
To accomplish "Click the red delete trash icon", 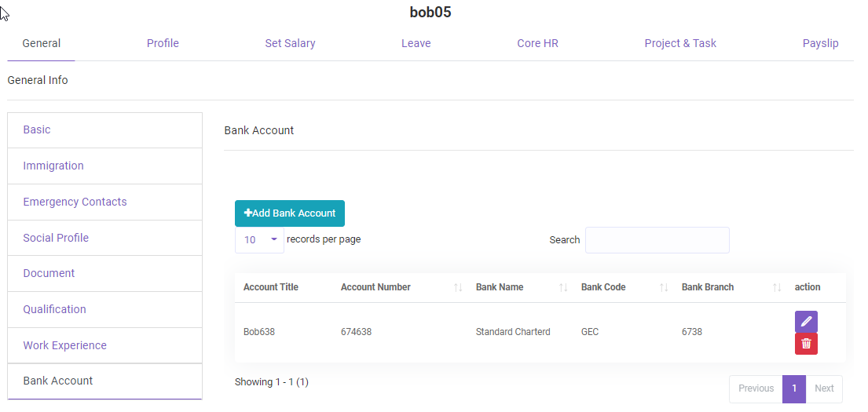I will point(806,344).
